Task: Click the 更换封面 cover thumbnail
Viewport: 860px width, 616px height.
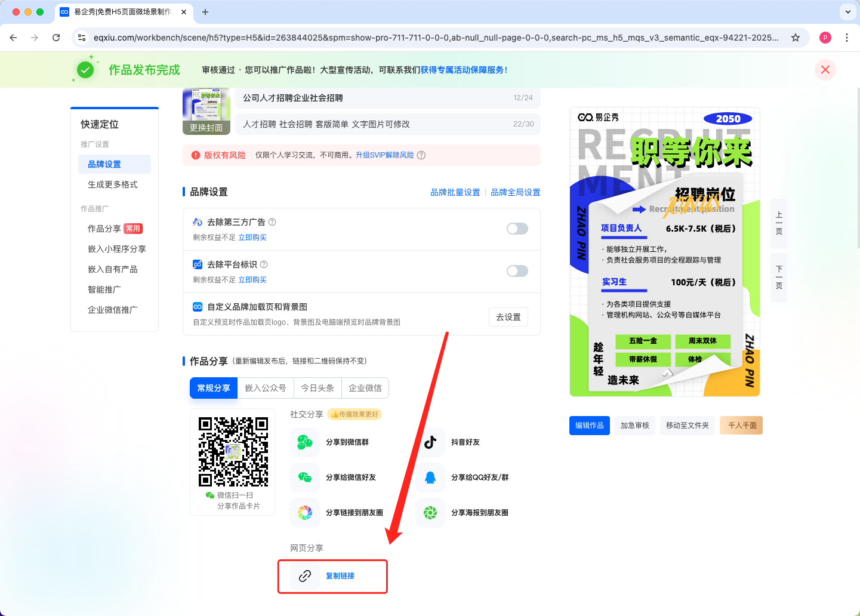Action: tap(206, 112)
